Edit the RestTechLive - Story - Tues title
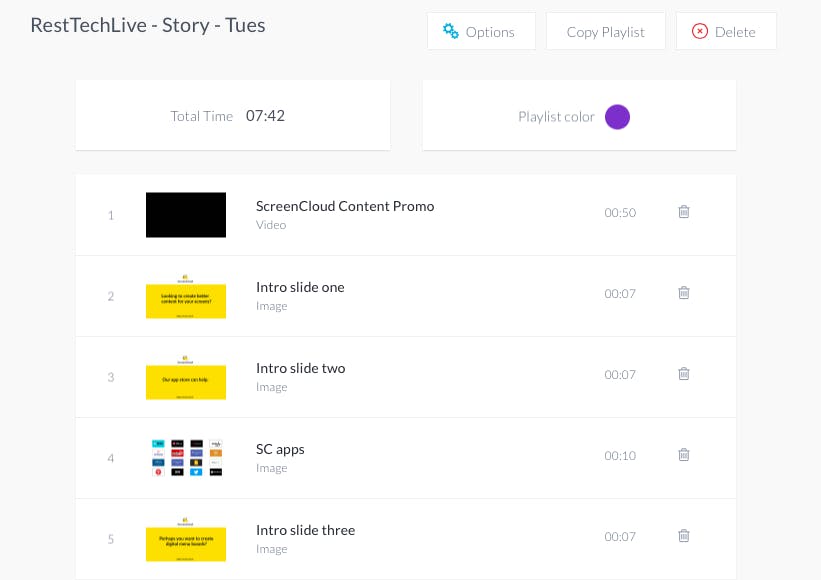Viewport: 821px width, 580px height. (148, 25)
